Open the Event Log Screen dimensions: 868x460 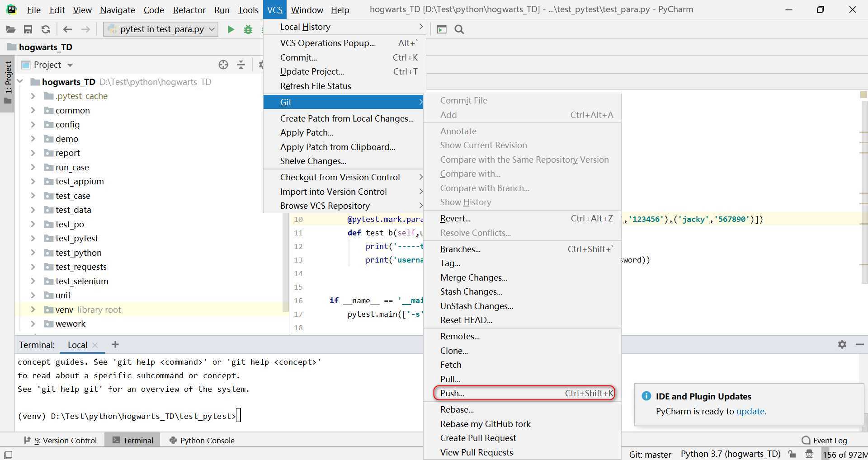[824, 440]
